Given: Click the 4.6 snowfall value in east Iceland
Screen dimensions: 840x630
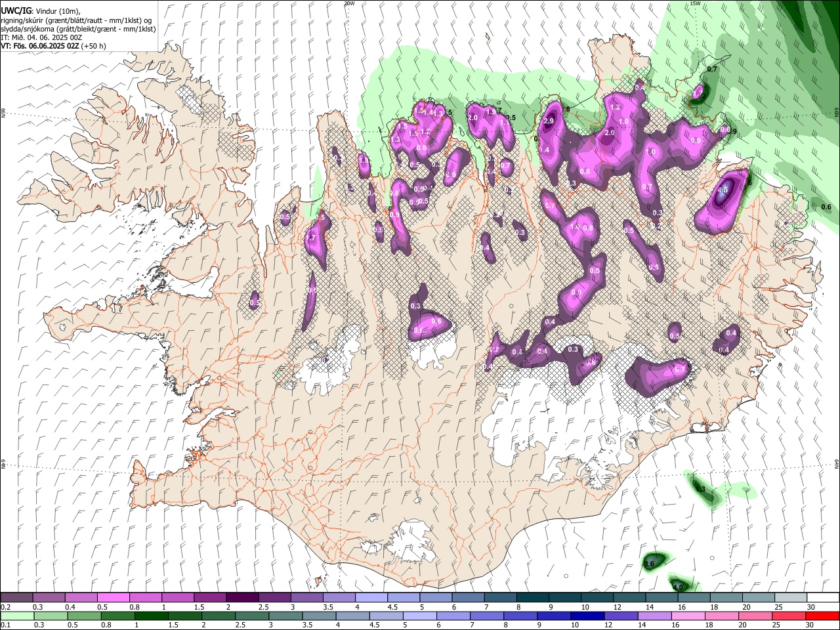Looking at the screenshot, I should [723, 191].
